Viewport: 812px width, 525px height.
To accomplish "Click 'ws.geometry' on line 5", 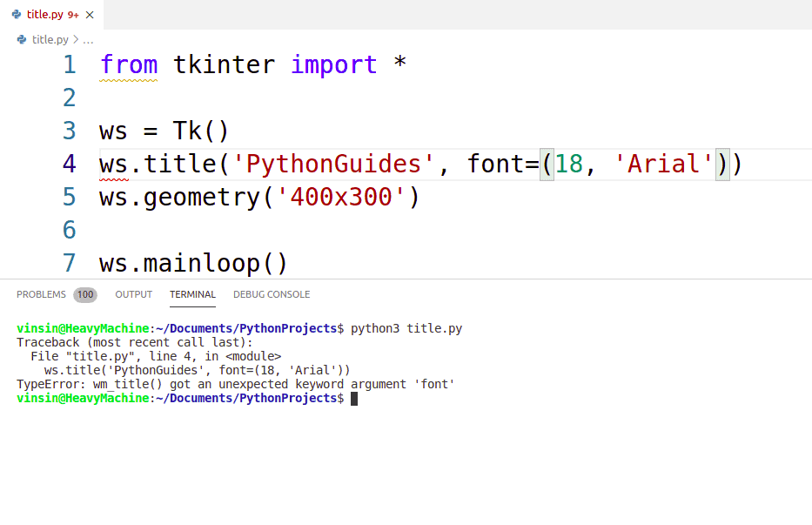I will [x=181, y=198].
